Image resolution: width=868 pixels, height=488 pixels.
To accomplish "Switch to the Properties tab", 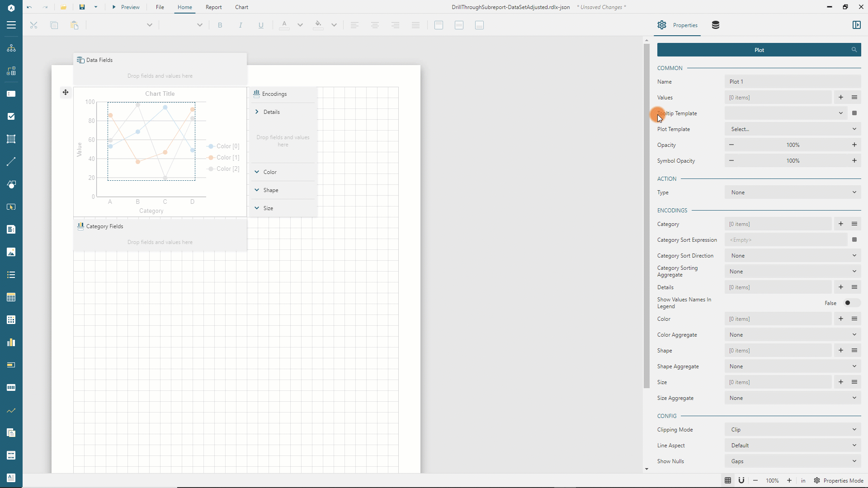I will point(678,25).
